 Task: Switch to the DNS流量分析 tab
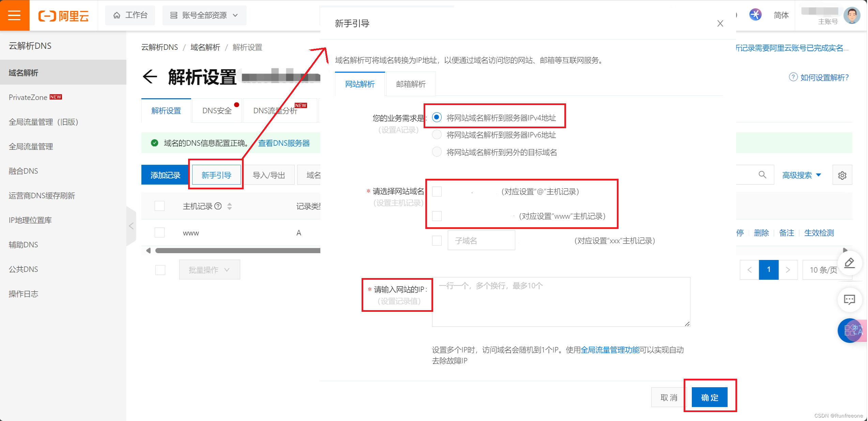click(x=280, y=111)
